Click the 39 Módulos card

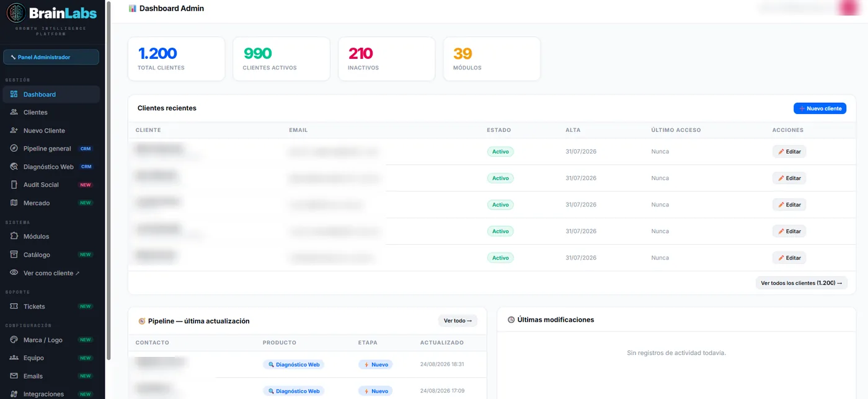click(x=492, y=59)
